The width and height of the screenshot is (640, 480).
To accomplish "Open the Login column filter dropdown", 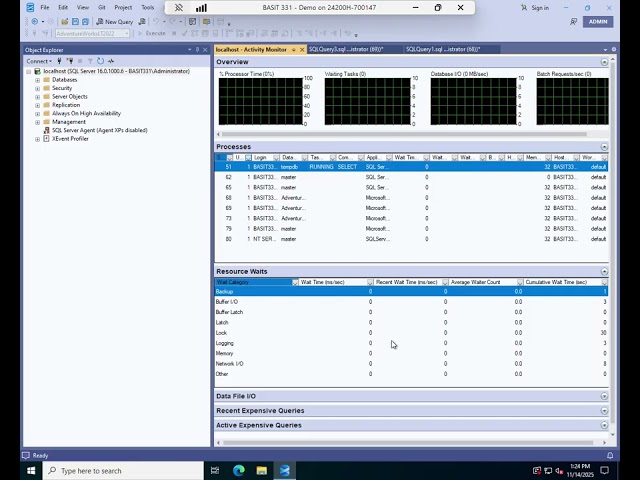I will (x=276, y=158).
